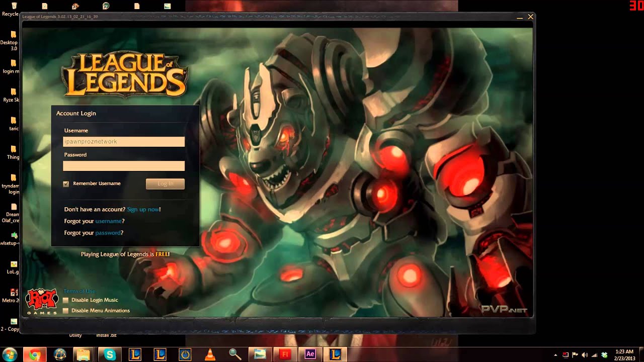Click the Account Login heading

[76, 113]
